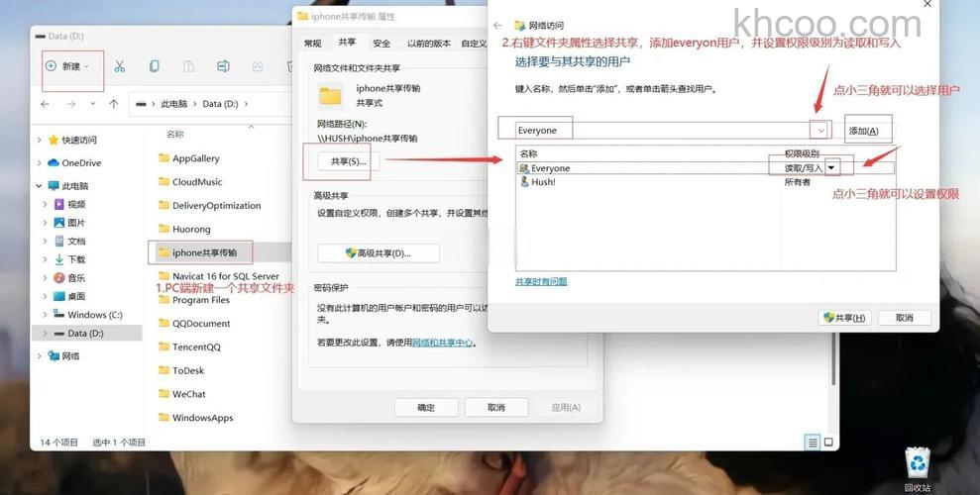Open the user selection dropdown arrow
Screen dimensions: 980x495
point(820,131)
